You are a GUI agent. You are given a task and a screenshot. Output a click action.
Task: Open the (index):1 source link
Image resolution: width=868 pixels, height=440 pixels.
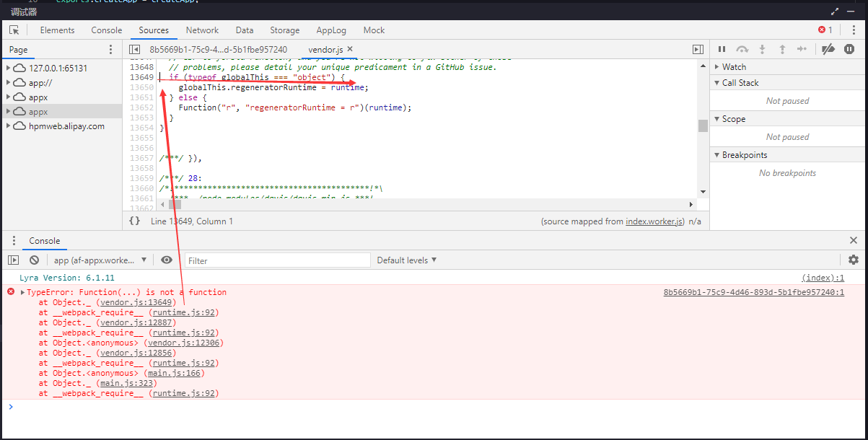tap(823, 278)
